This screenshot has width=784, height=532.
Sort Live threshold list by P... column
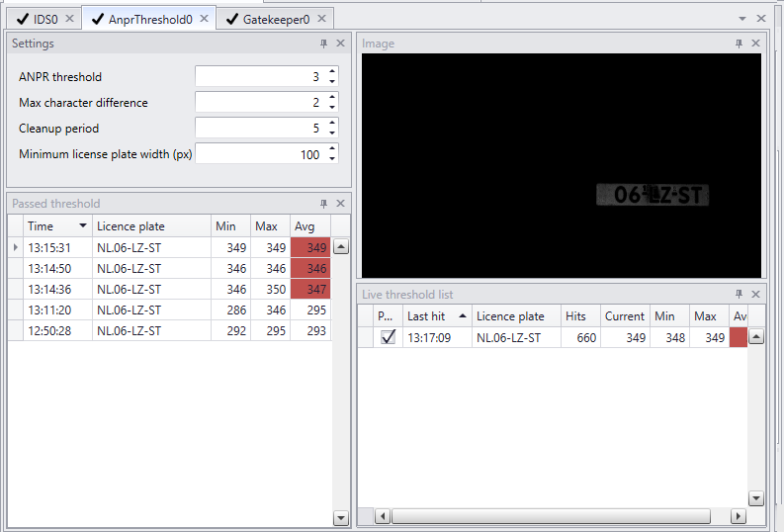388,316
